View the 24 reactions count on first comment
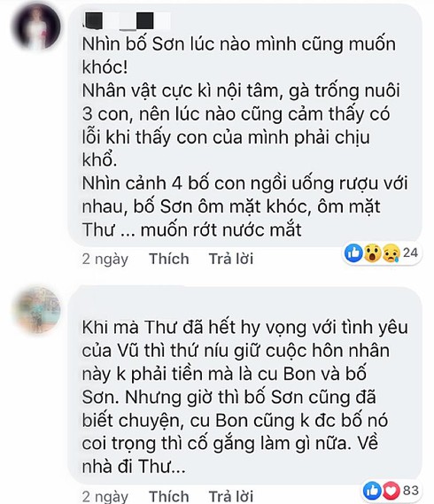The width and height of the screenshot is (434, 504). [410, 253]
